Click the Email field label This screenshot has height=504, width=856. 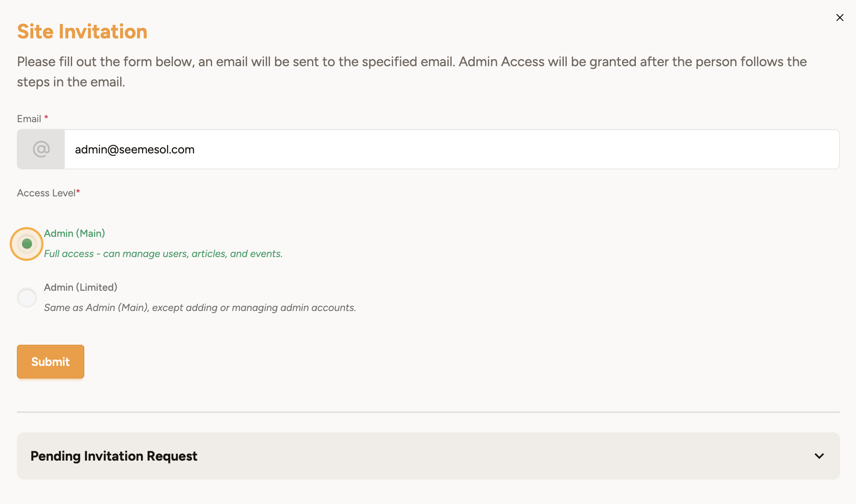(x=29, y=119)
